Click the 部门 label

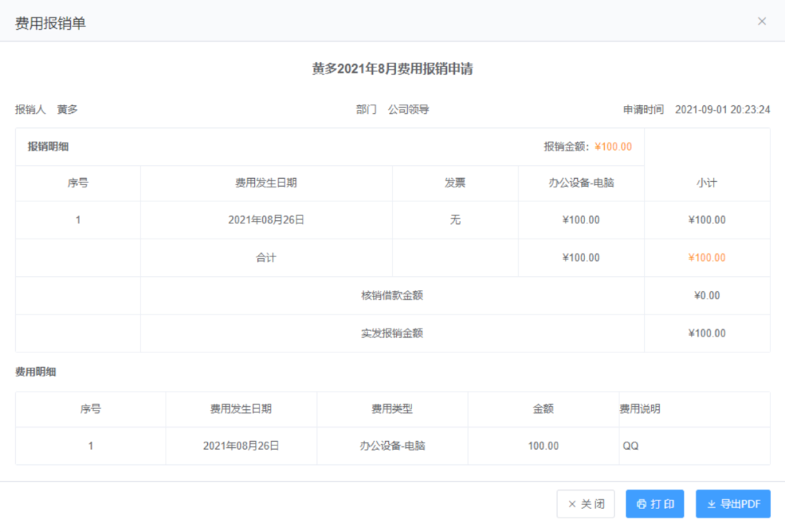[x=366, y=110]
